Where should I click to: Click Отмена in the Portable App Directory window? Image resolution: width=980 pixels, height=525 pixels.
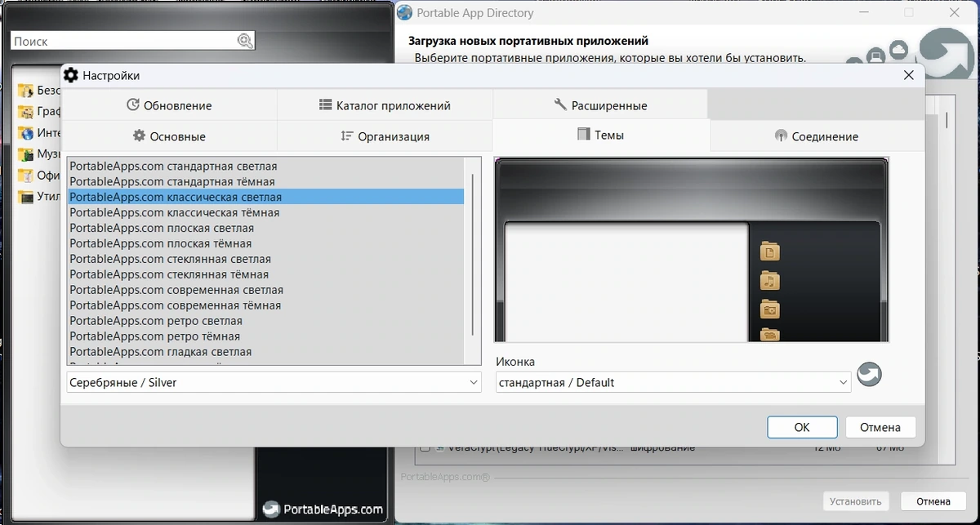coord(933,501)
